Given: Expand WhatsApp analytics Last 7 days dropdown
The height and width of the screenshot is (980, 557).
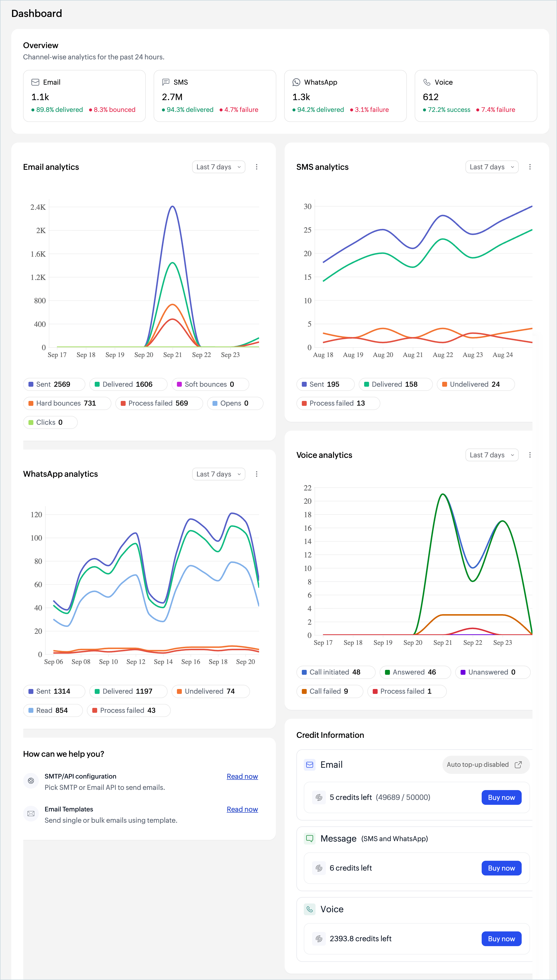Looking at the screenshot, I should 218,474.
